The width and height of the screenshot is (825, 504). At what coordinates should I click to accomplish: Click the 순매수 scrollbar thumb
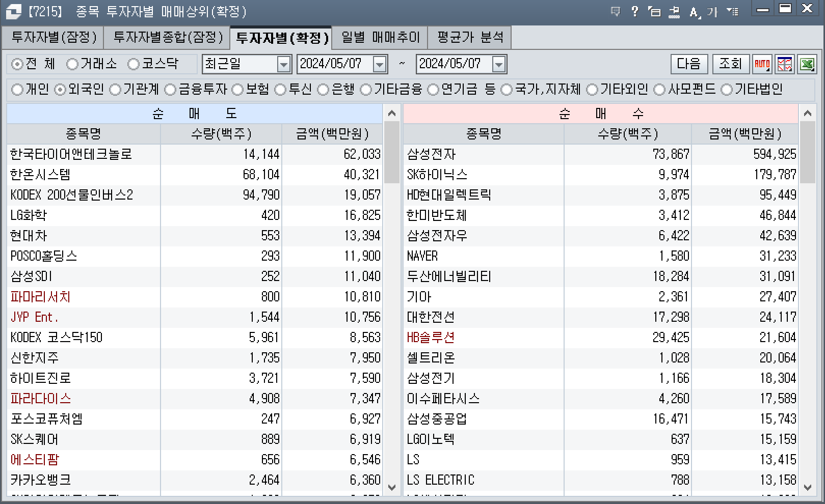[807, 153]
